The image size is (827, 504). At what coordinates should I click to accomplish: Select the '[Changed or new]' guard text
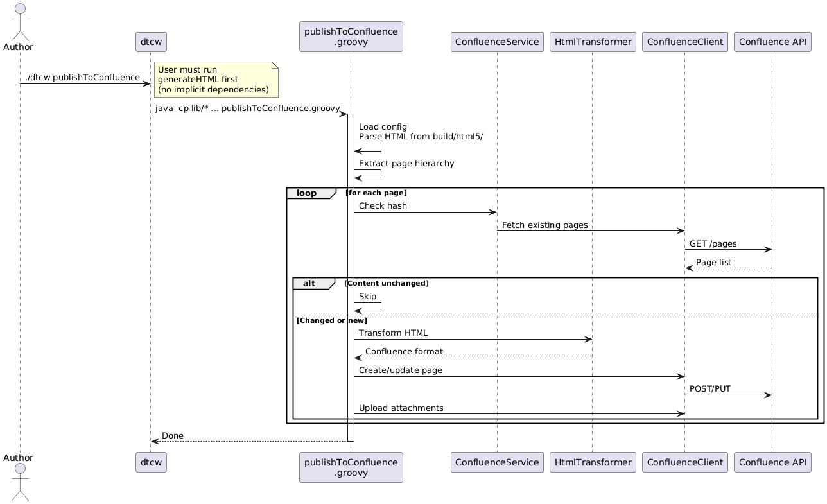click(331, 320)
